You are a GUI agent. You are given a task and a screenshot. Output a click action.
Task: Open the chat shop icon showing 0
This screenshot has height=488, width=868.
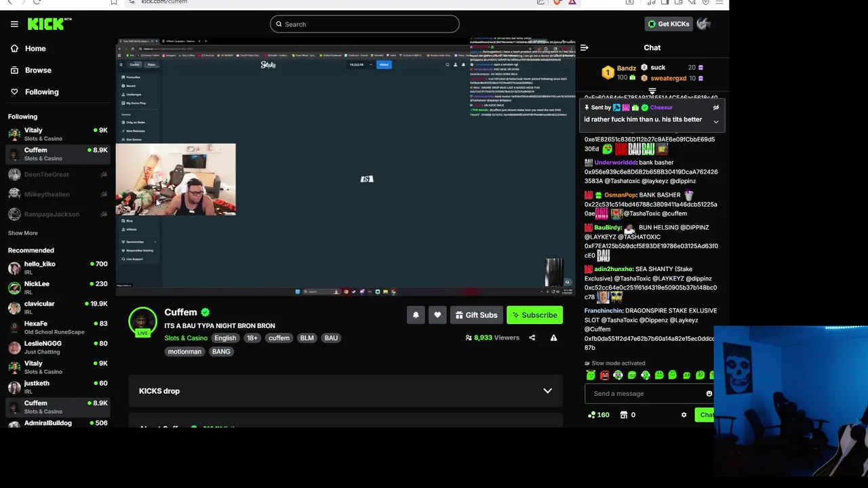click(x=627, y=415)
